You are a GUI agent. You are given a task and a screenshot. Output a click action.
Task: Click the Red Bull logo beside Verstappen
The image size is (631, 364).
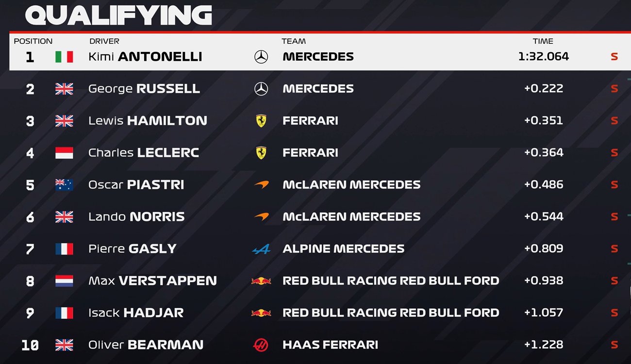(261, 281)
